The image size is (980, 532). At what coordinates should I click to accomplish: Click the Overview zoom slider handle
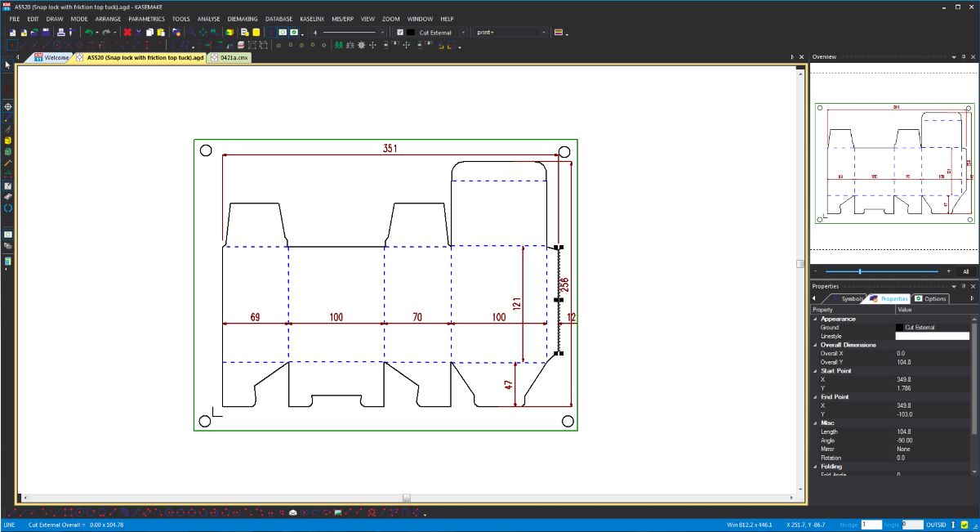[x=860, y=271]
